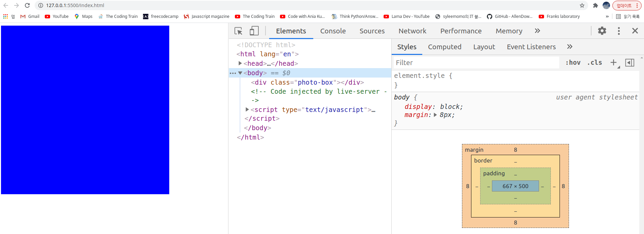Show more DevTools panel tabs
Screen dimensions: 644x234
[x=537, y=31]
